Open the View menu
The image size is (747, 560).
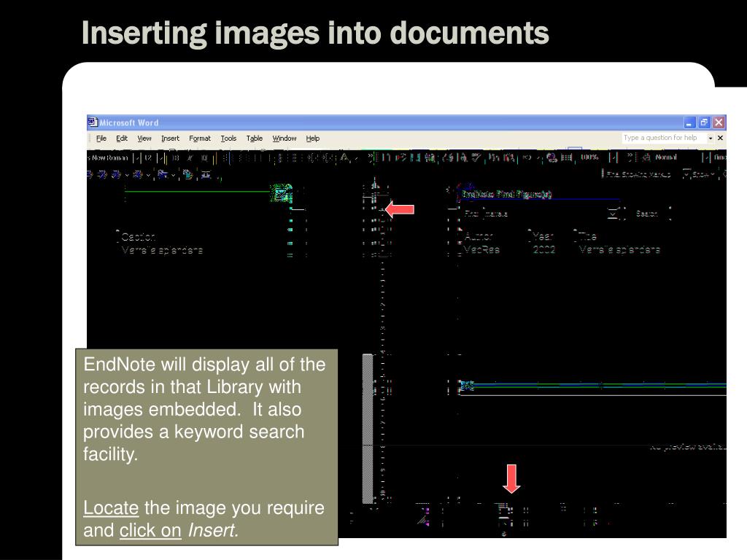click(144, 138)
